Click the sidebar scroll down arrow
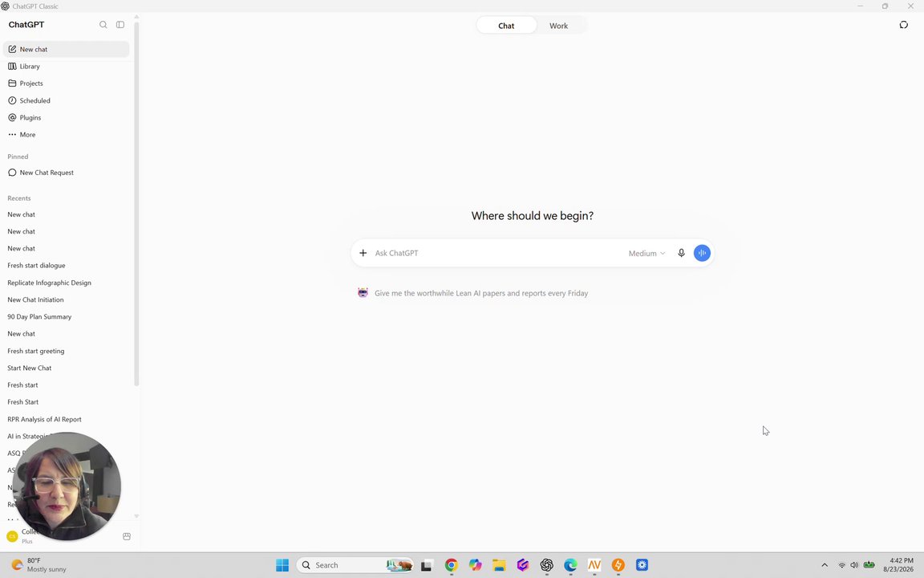 pyautogui.click(x=136, y=516)
